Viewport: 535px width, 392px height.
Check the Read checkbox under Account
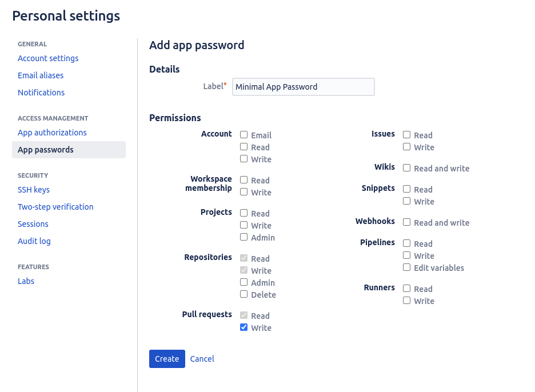pos(243,147)
